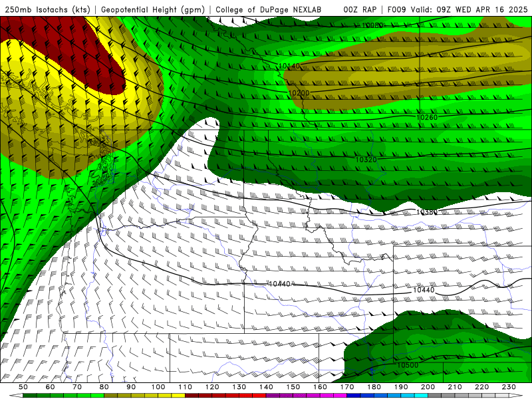Select the dark gray swatch below 200
Screen dimensions: 532x399
coord(435,396)
